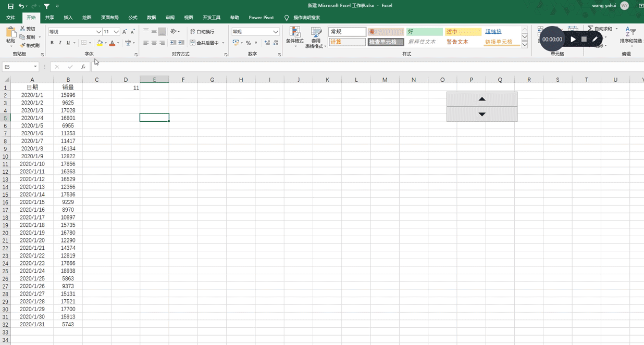Image resolution: width=644 pixels, height=345 pixels.
Task: Open the font name dropdown 等线
Action: (x=98, y=32)
